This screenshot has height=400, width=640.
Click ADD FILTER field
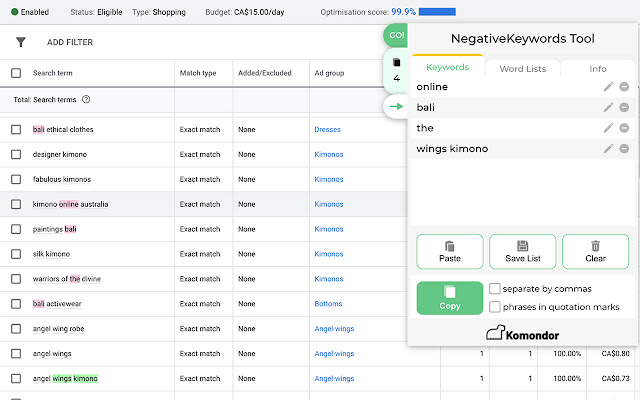70,43
